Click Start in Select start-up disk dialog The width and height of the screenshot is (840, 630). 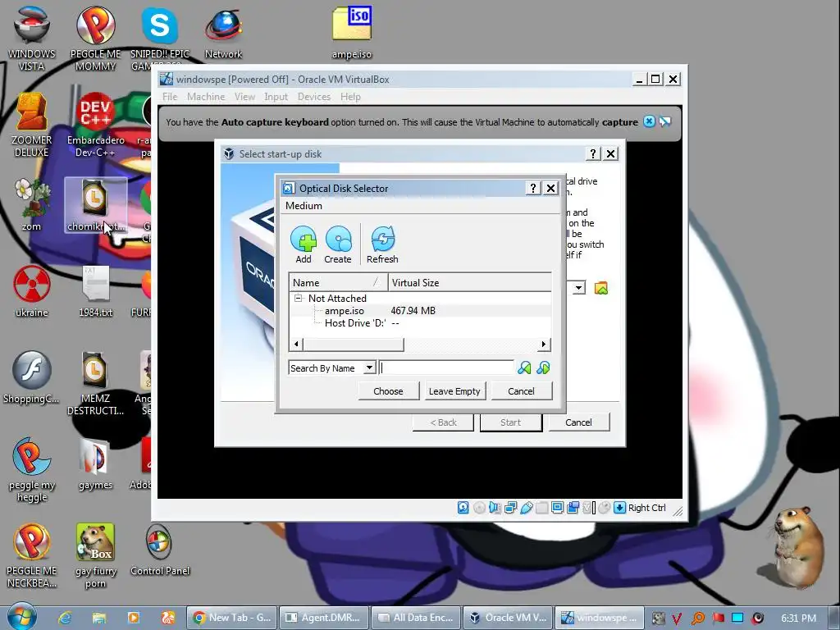pyautogui.click(x=510, y=422)
